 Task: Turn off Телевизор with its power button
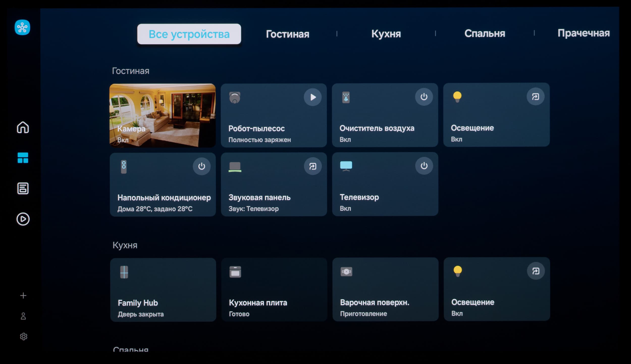pyautogui.click(x=424, y=166)
